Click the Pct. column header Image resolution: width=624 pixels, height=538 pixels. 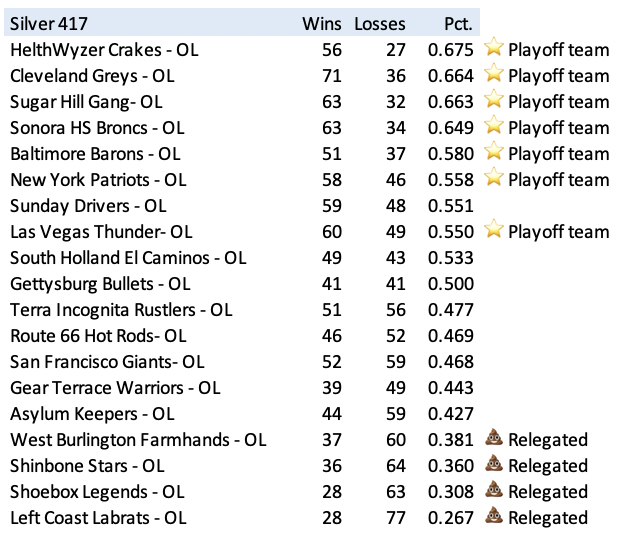point(458,23)
